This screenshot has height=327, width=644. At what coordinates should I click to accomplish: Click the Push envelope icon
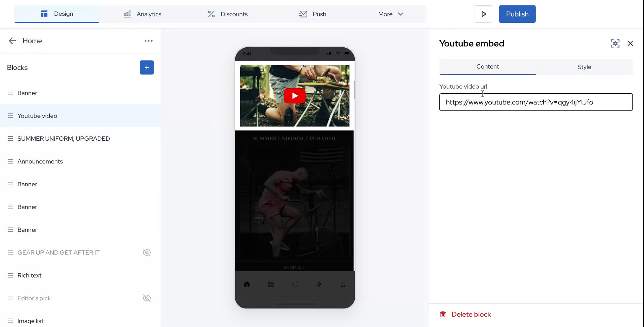[303, 14]
